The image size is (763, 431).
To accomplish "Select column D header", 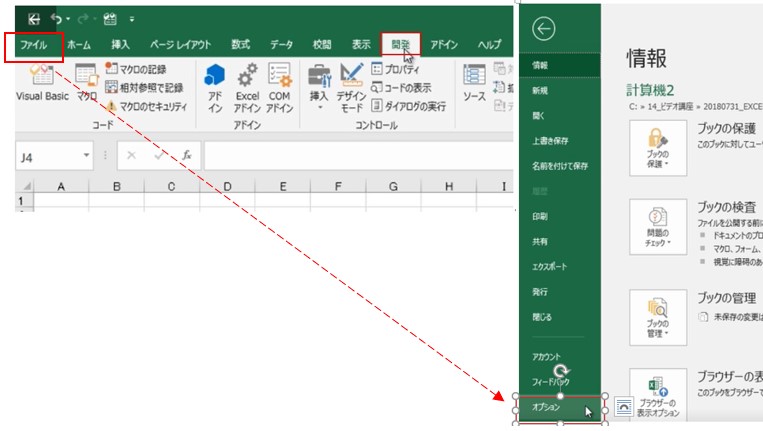I will [x=227, y=186].
